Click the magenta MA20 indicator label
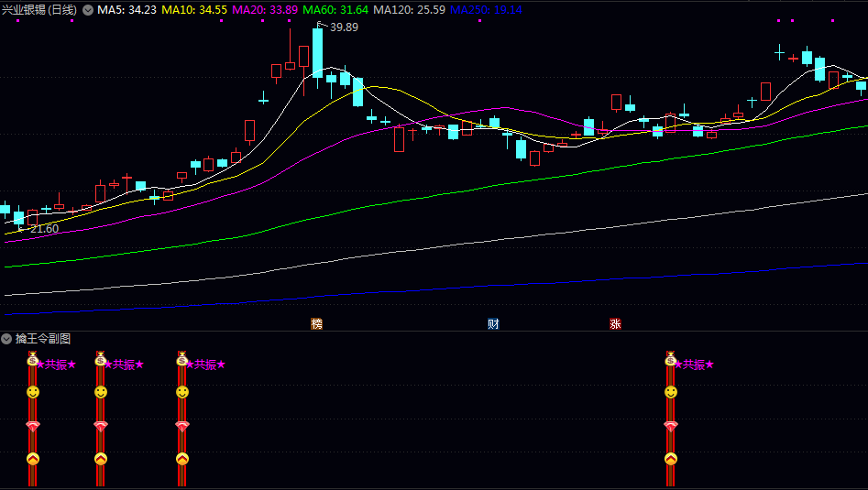Viewport: 868px width, 490px height. click(x=265, y=10)
